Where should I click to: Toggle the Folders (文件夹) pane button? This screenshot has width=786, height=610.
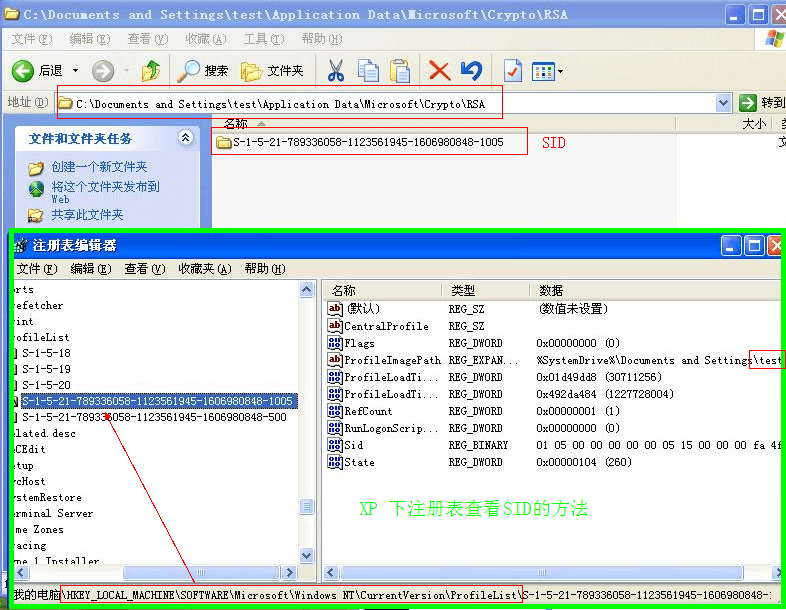[x=272, y=71]
